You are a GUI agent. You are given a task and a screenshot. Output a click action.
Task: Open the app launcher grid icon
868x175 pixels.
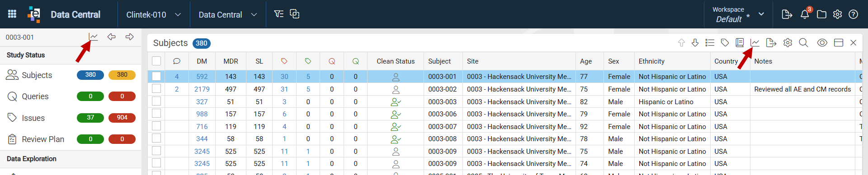pos(12,14)
